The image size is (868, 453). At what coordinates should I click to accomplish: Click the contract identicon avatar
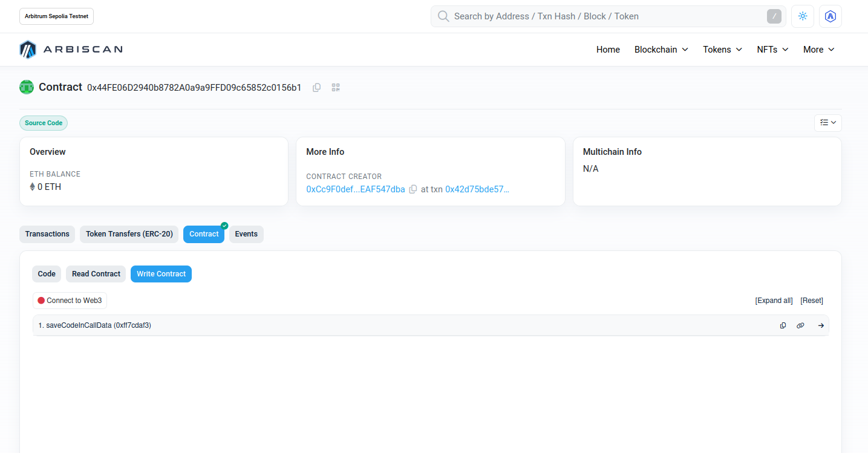tap(27, 87)
